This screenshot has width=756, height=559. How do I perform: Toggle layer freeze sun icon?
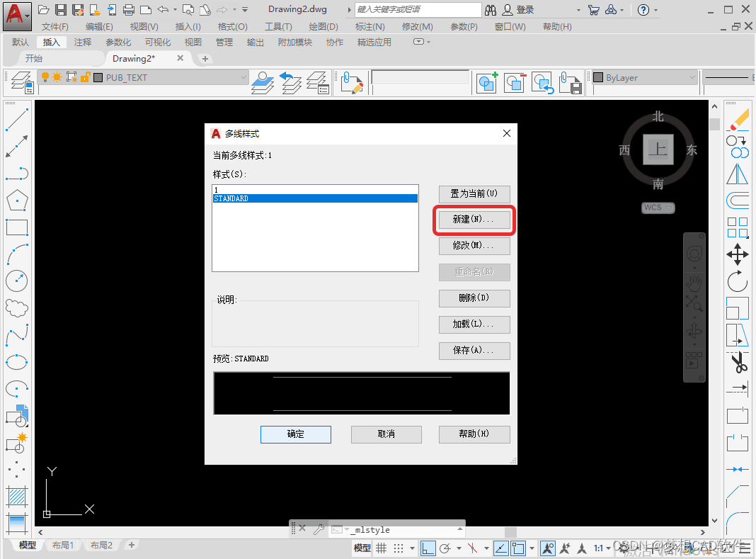57,77
